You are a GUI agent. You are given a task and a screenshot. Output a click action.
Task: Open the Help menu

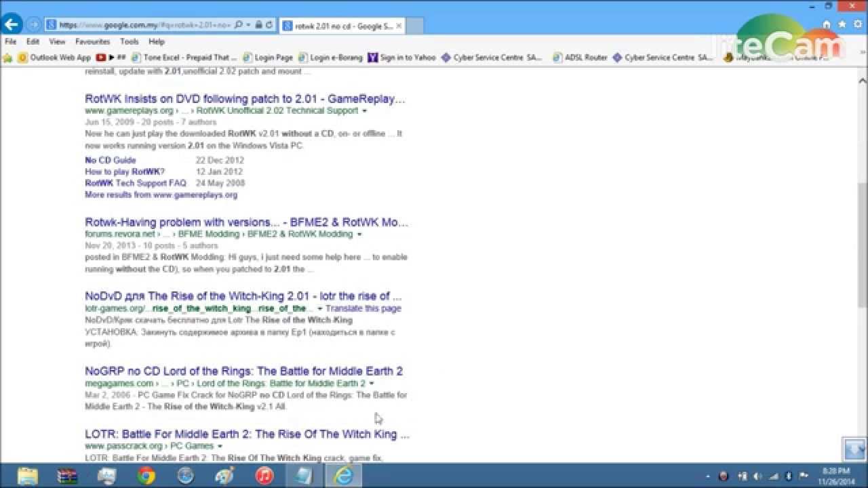point(157,41)
